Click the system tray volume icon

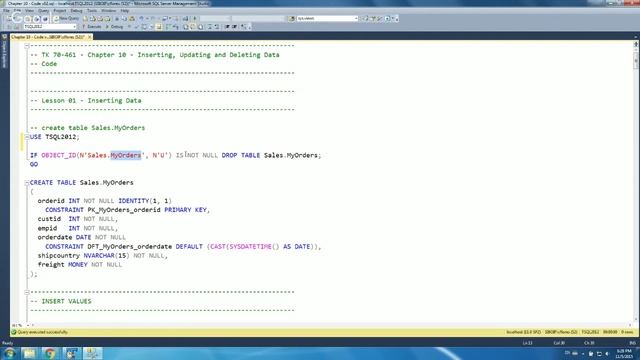coord(607,353)
